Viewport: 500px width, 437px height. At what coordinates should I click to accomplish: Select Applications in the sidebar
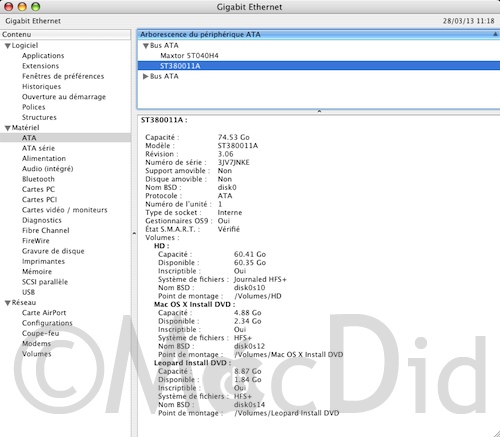[x=43, y=56]
